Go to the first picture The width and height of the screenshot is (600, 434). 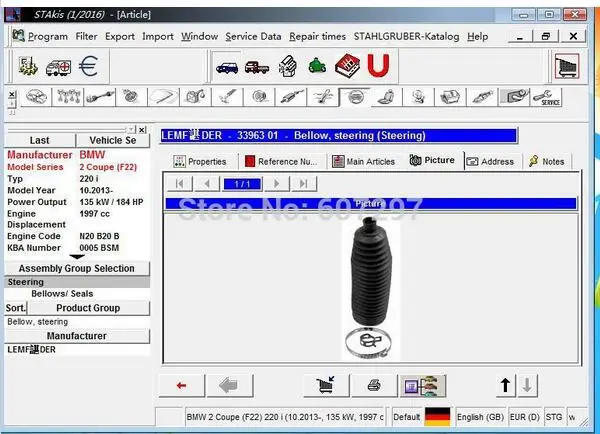tap(179, 184)
